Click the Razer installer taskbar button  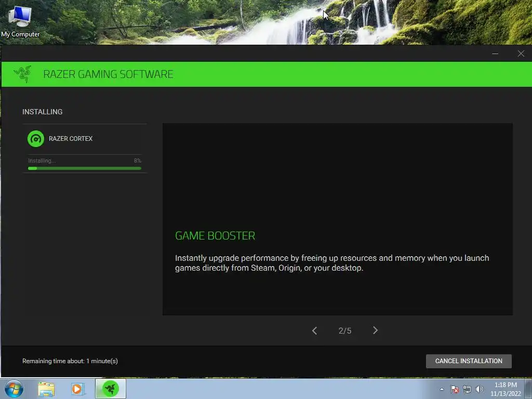111,389
